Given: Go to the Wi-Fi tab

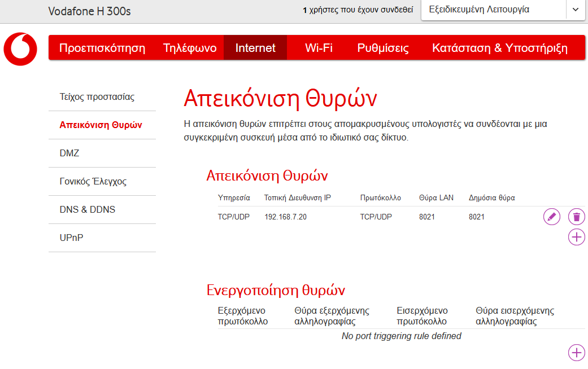Looking at the screenshot, I should [x=319, y=47].
